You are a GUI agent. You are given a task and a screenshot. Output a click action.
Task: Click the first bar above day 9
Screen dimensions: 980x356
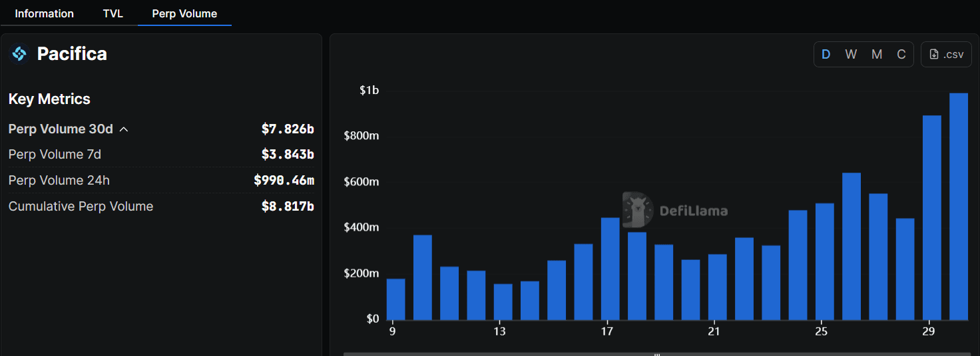click(x=395, y=299)
